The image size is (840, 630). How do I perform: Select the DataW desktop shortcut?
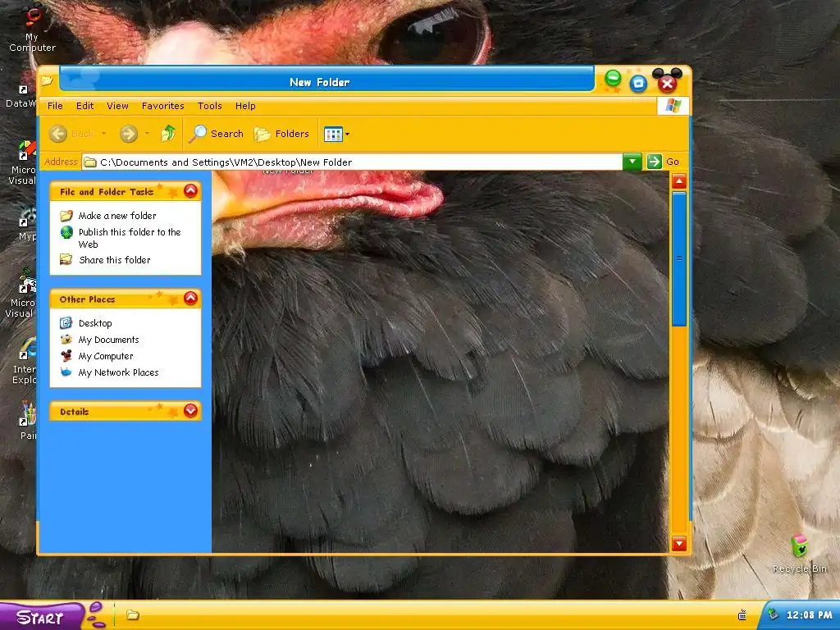21,97
